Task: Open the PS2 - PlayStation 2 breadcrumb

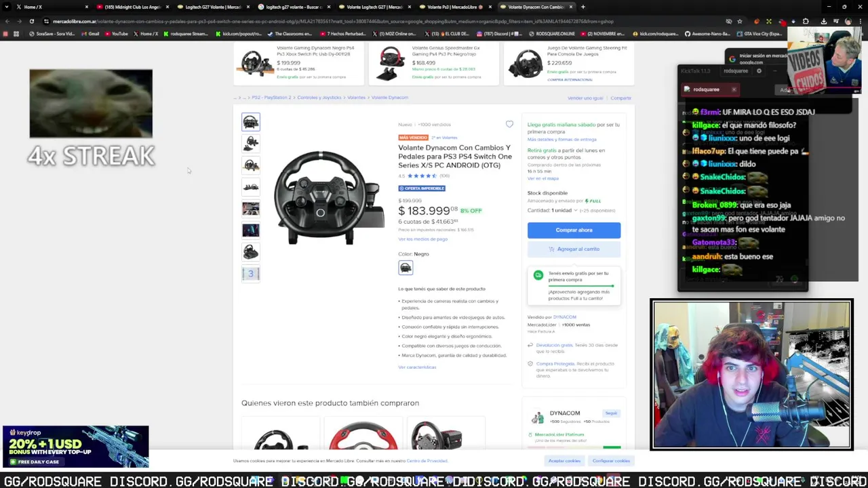Action: (x=271, y=98)
